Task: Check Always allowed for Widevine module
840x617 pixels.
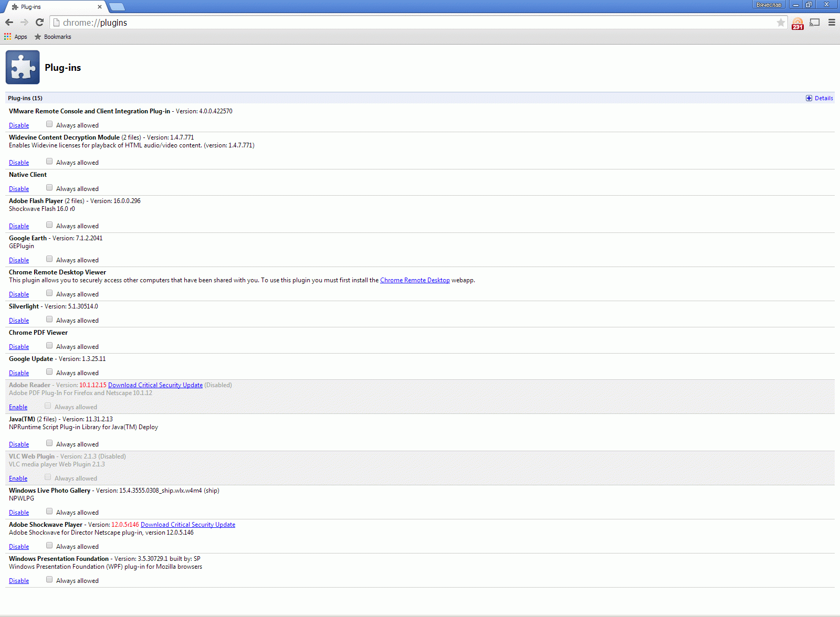Action: click(x=49, y=162)
